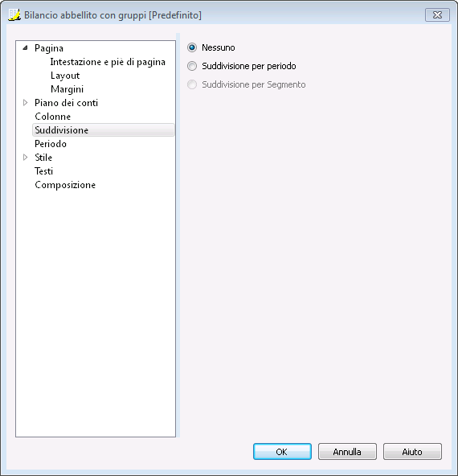
Task: Click the Suddivisione tree item
Action: coord(104,130)
